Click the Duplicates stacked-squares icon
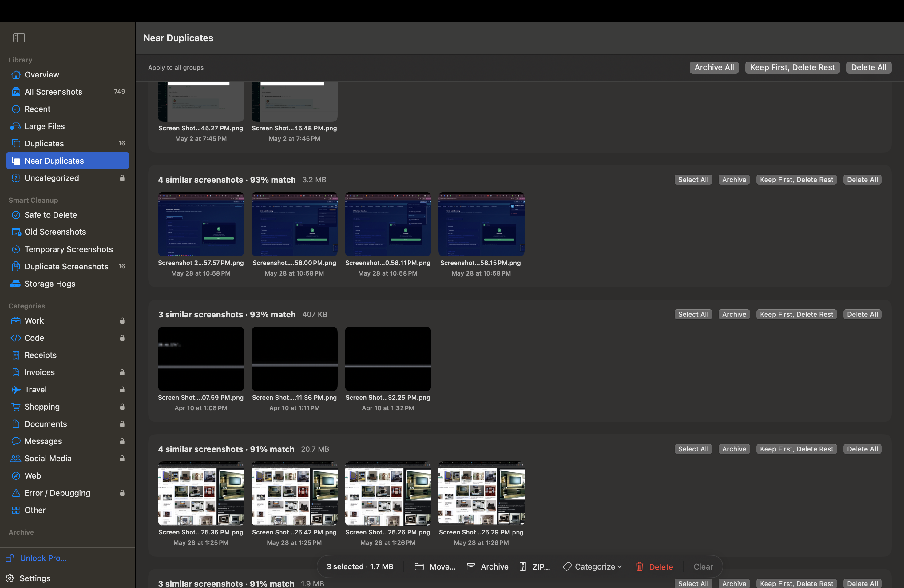 [16, 143]
